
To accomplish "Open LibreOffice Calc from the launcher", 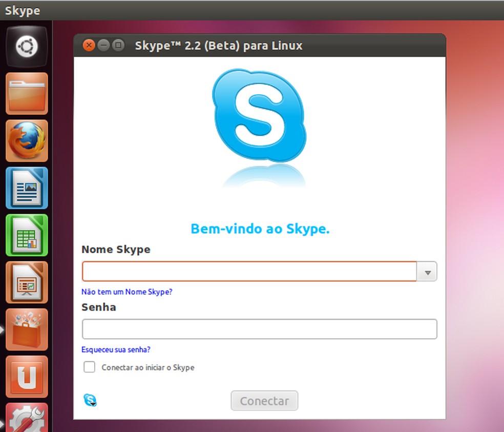I will (x=26, y=235).
